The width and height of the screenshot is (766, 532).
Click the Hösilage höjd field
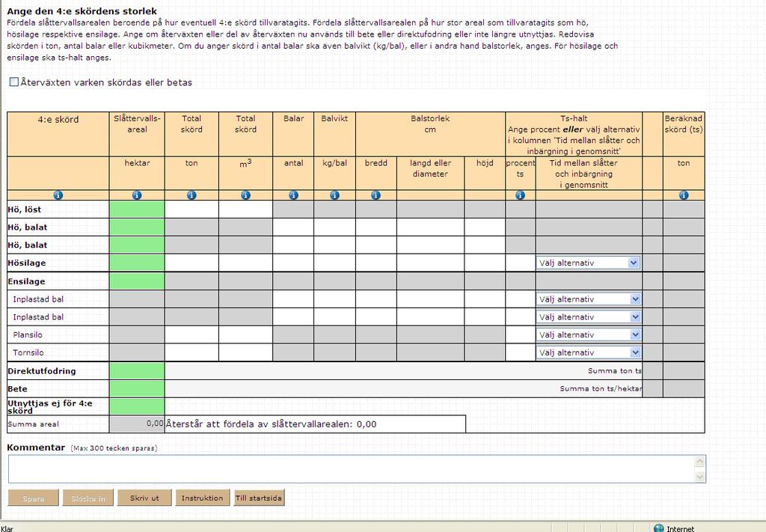pos(485,263)
